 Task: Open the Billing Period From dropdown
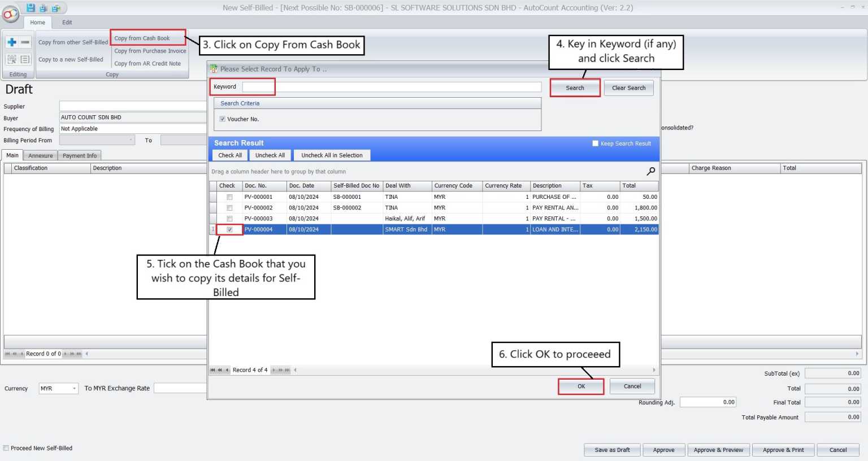[x=131, y=140]
